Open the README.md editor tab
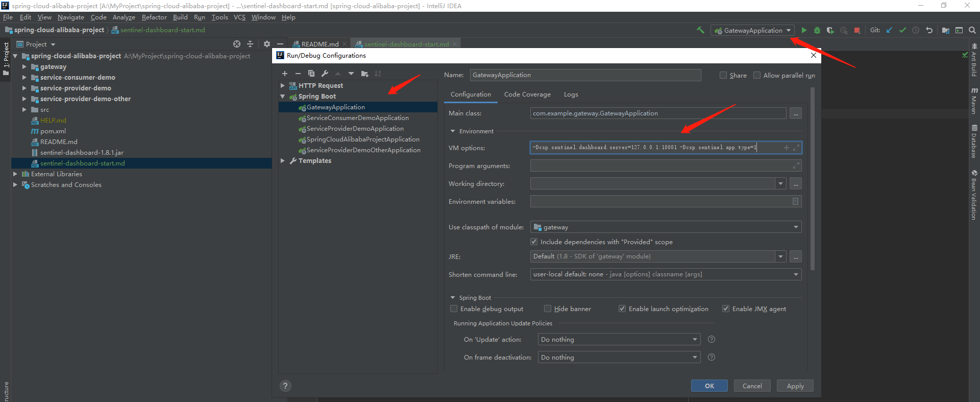 320,44
